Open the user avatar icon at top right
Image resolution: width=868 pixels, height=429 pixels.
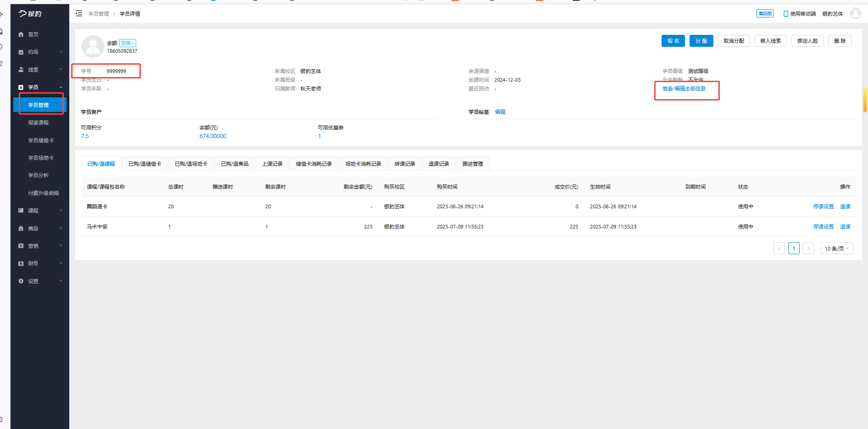[855, 13]
